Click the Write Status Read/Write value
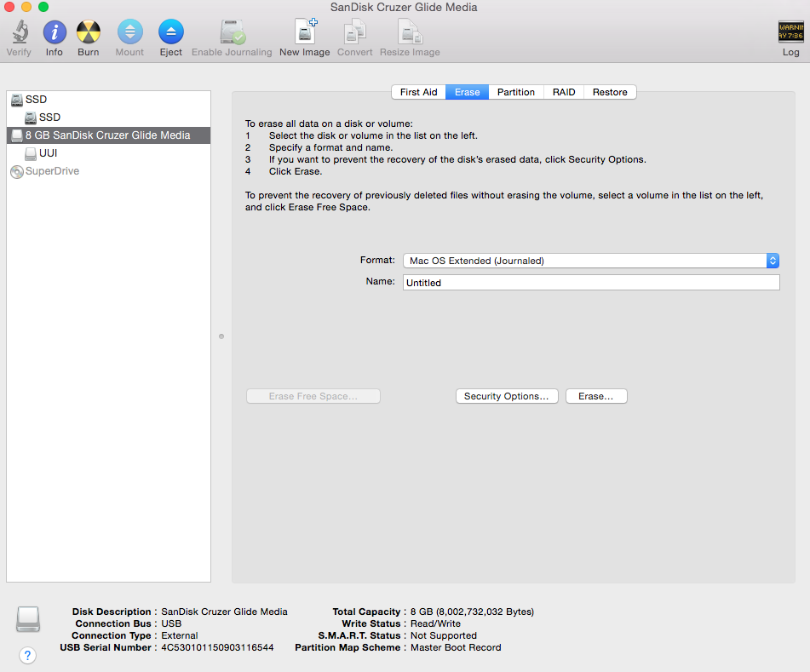 (x=435, y=624)
